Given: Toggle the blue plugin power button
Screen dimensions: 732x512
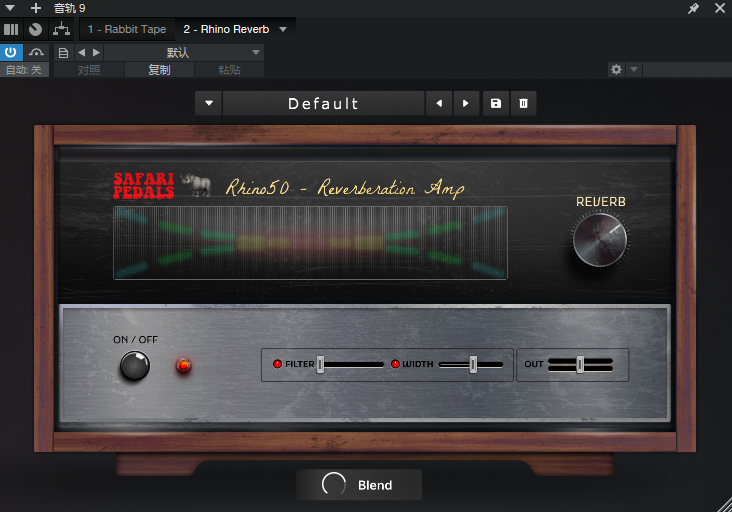Looking at the screenshot, I should 11,52.
